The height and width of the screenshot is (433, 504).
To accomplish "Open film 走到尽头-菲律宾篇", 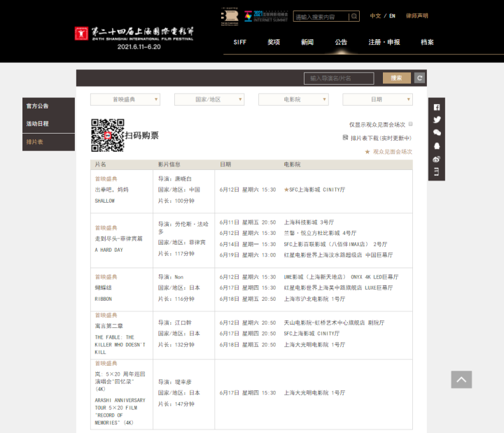I will pyautogui.click(x=118, y=239).
